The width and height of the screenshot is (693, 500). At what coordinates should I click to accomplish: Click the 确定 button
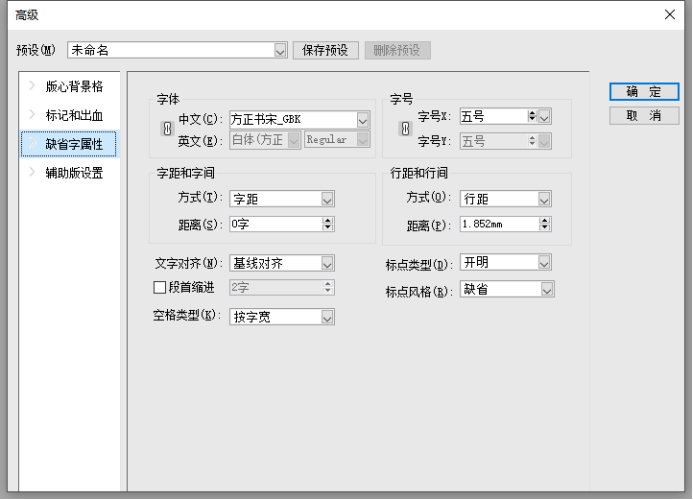click(644, 91)
